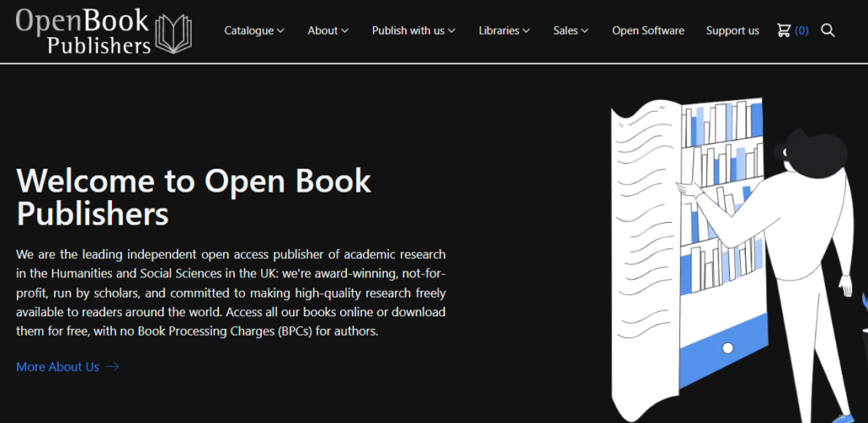The width and height of the screenshot is (868, 423).
Task: Click the Welcome to Open Book Publishers heading
Action: tap(194, 197)
